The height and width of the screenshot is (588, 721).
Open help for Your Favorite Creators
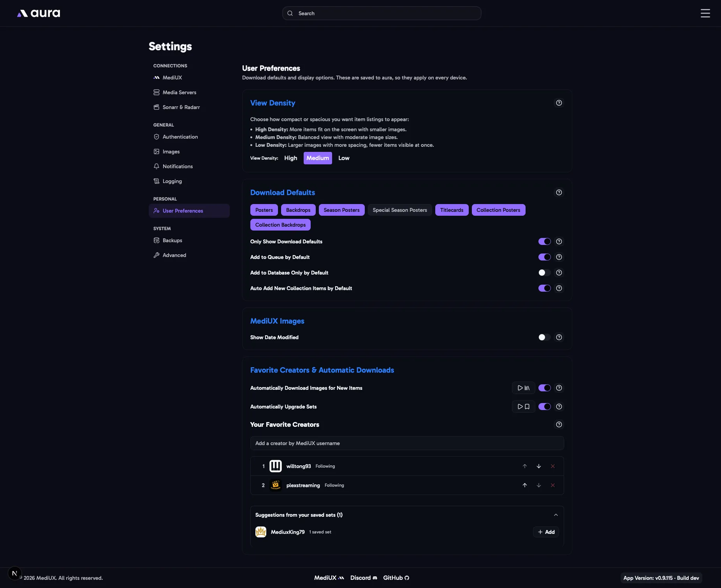point(559,424)
